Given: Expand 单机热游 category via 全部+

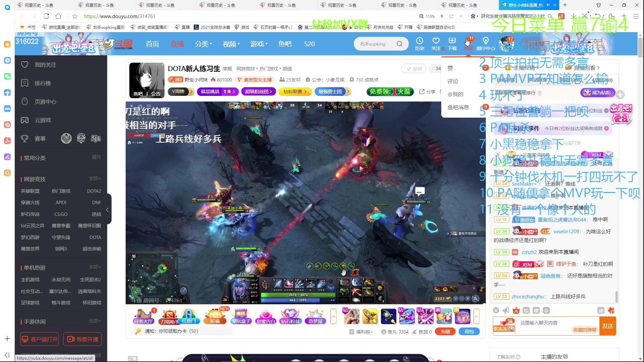Looking at the screenshot, I should pyautogui.click(x=95, y=267).
